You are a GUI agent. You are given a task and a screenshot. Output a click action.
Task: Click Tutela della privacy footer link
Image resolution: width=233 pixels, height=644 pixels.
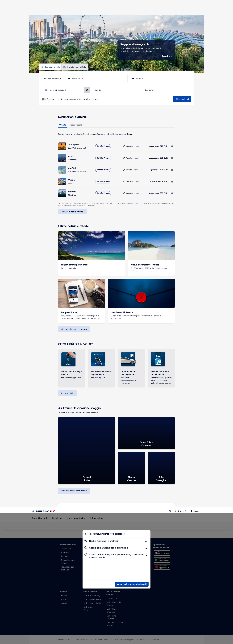[x=102, y=640]
